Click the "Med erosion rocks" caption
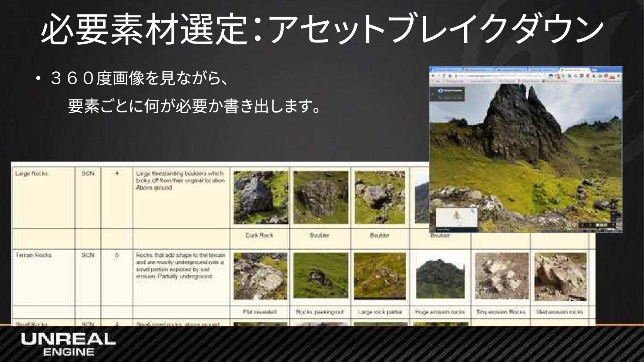This screenshot has width=644, height=362. point(559,312)
